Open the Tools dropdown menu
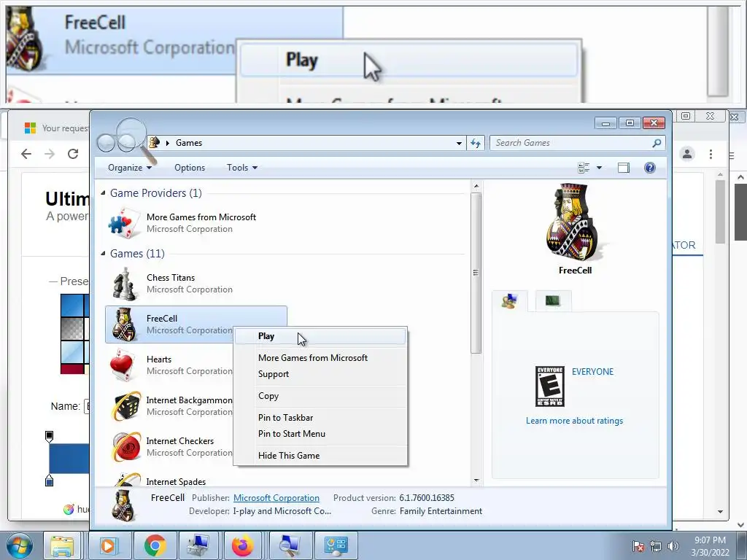Image resolution: width=747 pixels, height=560 pixels. click(242, 168)
